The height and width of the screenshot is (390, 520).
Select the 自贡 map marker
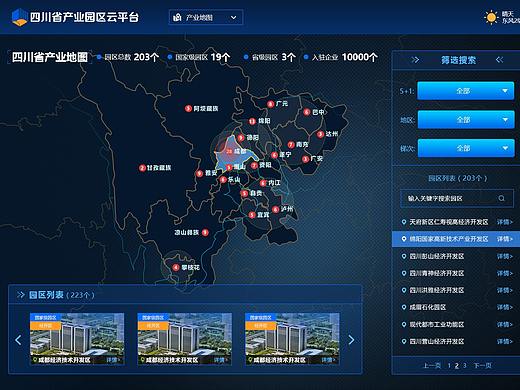[245, 194]
